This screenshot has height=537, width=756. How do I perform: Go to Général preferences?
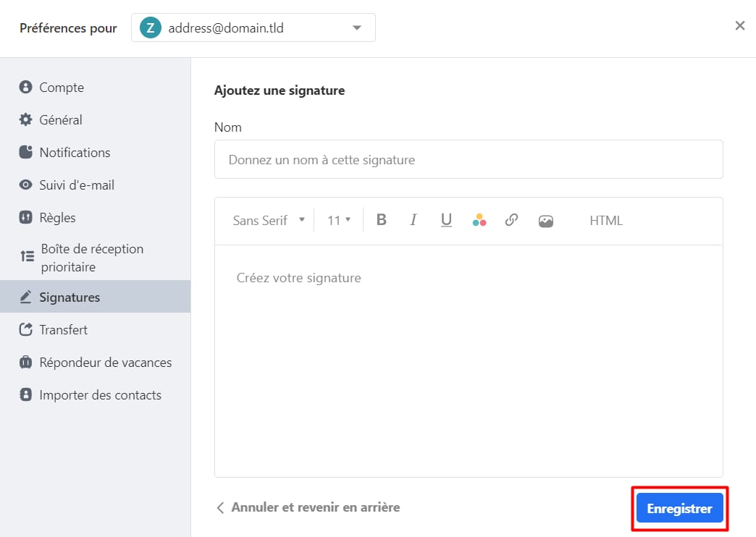pyautogui.click(x=61, y=120)
